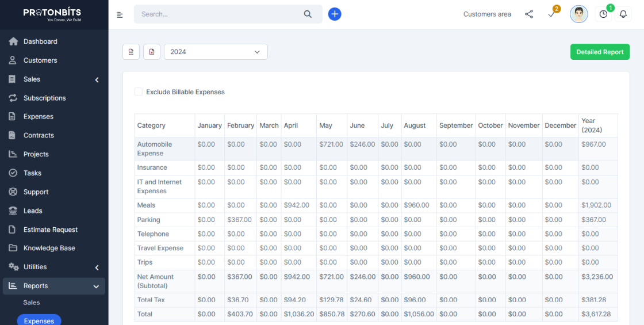The image size is (644, 325).
Task: Collapse the sidebar with the menu icon
Action: click(120, 14)
